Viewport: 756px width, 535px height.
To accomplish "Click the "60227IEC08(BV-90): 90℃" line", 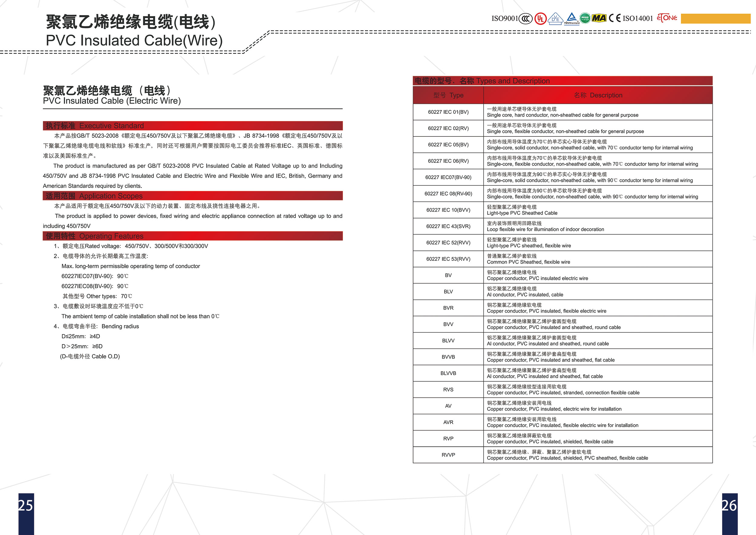I will click(95, 286).
